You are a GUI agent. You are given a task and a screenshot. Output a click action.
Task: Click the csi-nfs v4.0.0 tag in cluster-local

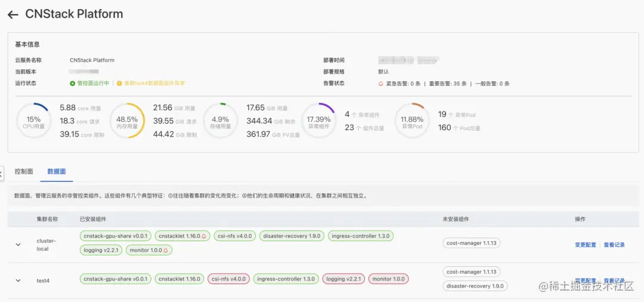tap(235, 236)
